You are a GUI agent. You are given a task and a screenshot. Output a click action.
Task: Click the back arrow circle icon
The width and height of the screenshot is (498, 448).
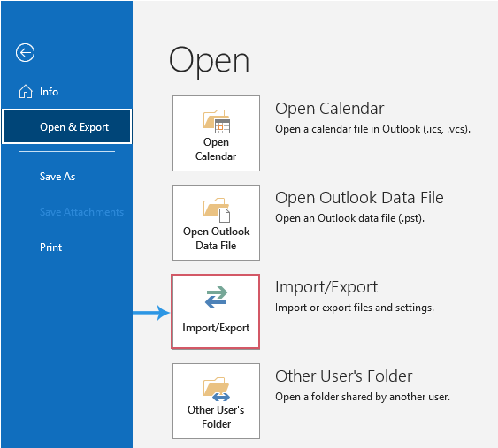25,52
